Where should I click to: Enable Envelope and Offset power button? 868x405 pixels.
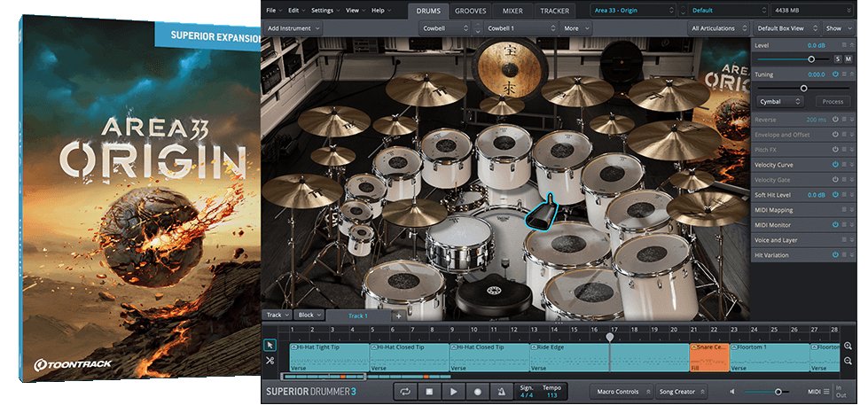(835, 135)
